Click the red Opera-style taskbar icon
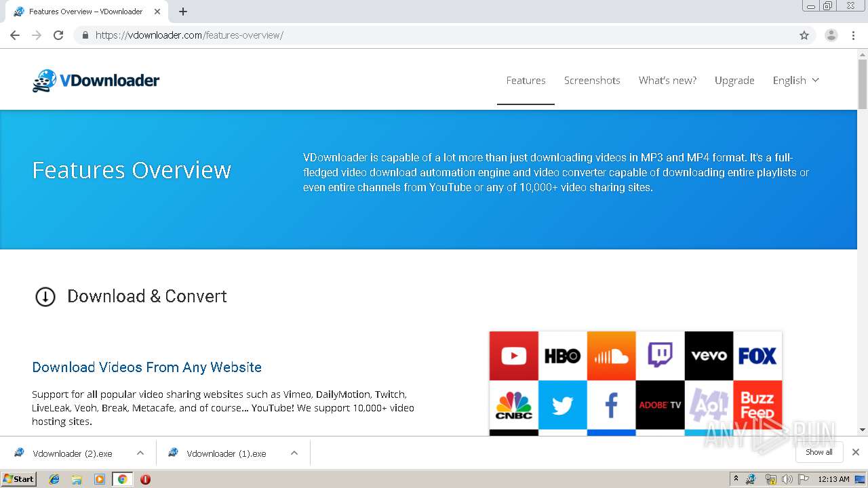The image size is (868, 488). pyautogui.click(x=145, y=479)
